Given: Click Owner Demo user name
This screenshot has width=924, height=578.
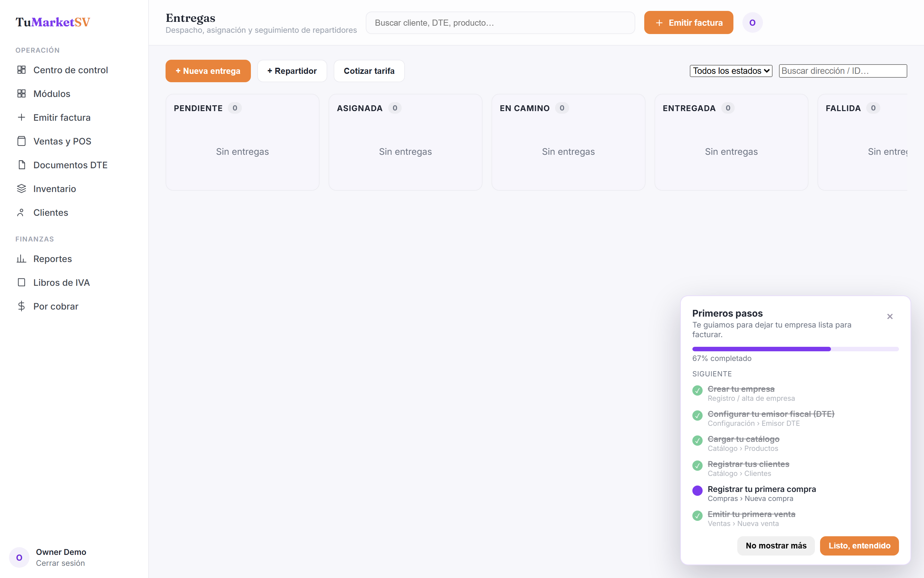Looking at the screenshot, I should pyautogui.click(x=61, y=552).
